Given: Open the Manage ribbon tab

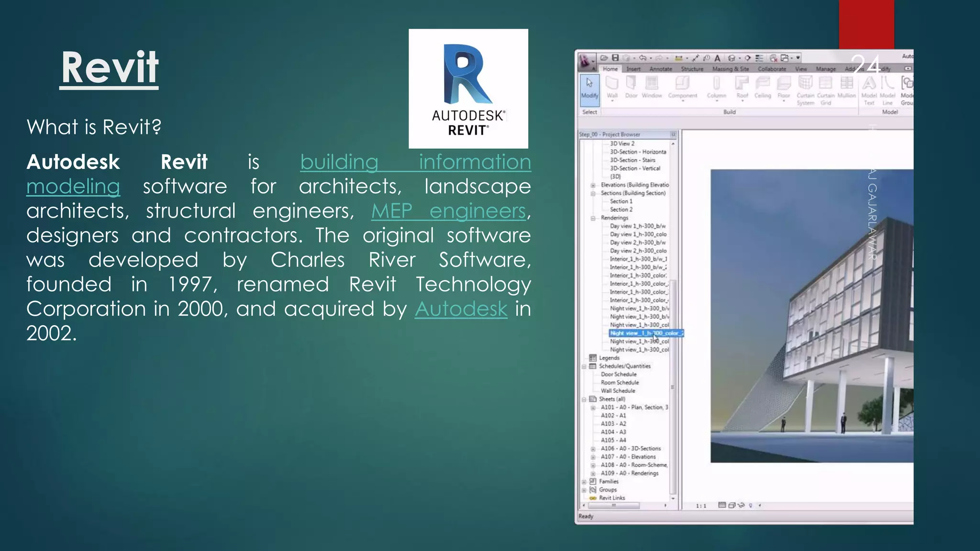Looking at the screenshot, I should click(x=826, y=69).
